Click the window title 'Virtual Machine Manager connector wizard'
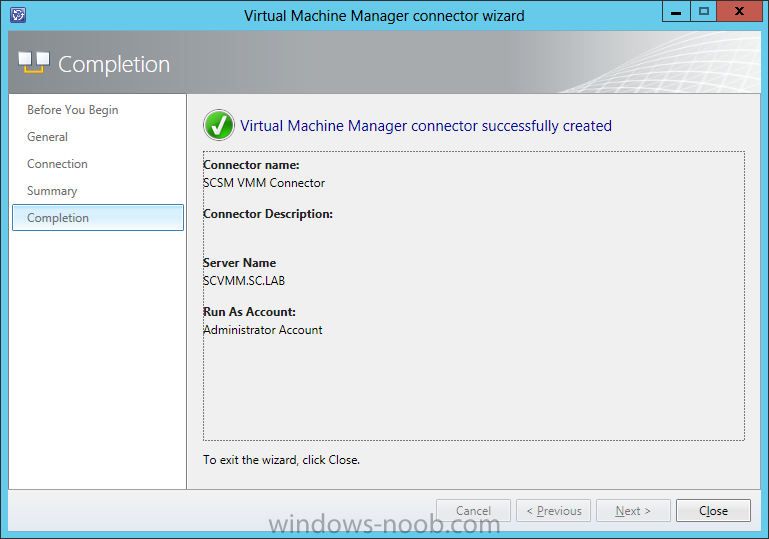 384,16
